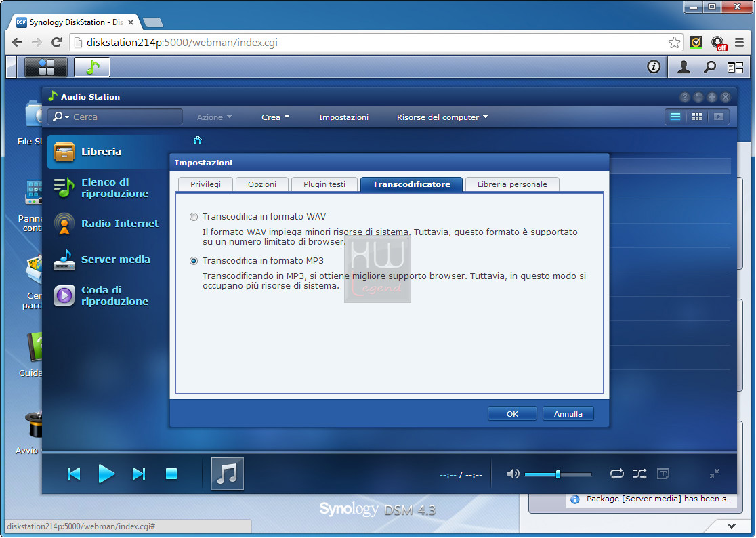
Task: Expand the Azione dropdown menu
Action: click(x=214, y=117)
